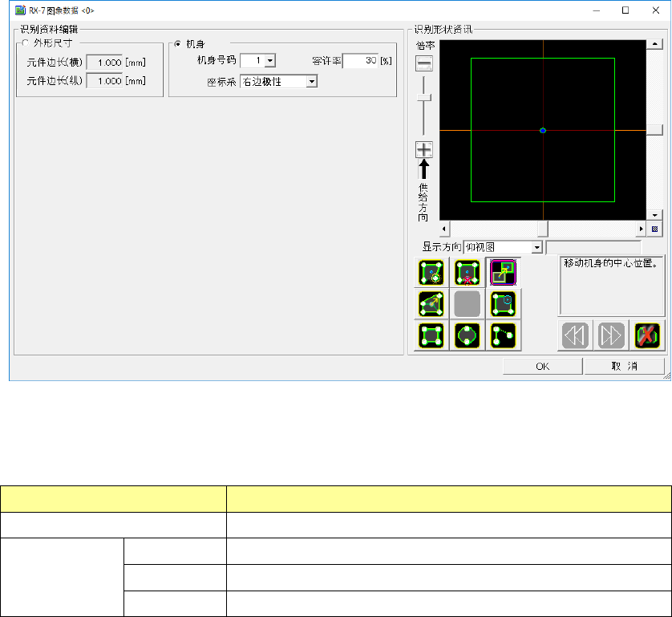Click the delete vertex tool with red X
The width and height of the screenshot is (672, 617).
point(467,273)
